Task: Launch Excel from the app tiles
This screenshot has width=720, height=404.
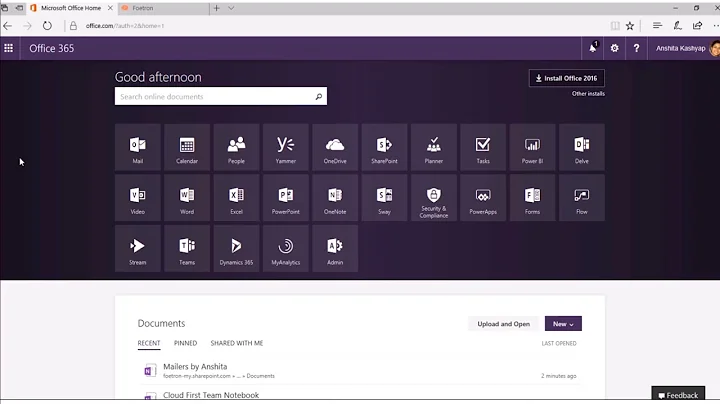Action: pyautogui.click(x=236, y=198)
